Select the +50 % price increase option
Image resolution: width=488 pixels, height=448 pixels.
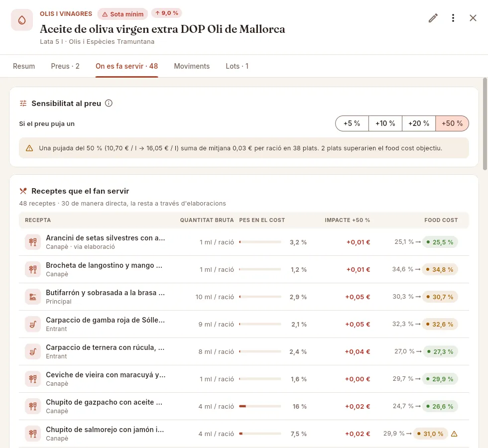tap(452, 123)
